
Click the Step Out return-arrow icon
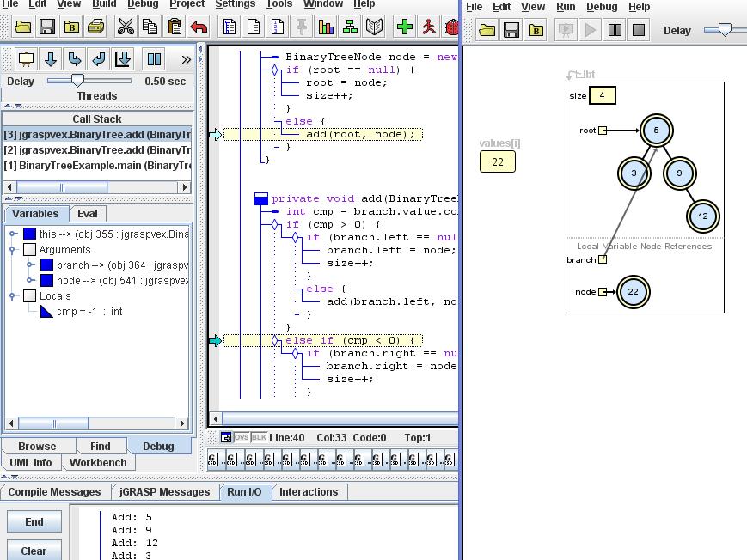(x=99, y=59)
